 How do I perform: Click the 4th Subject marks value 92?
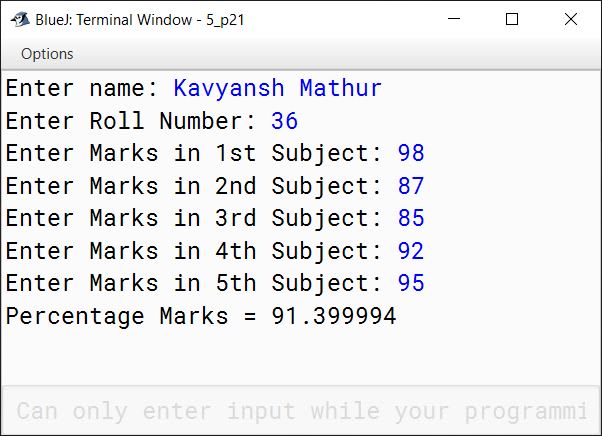tap(411, 251)
